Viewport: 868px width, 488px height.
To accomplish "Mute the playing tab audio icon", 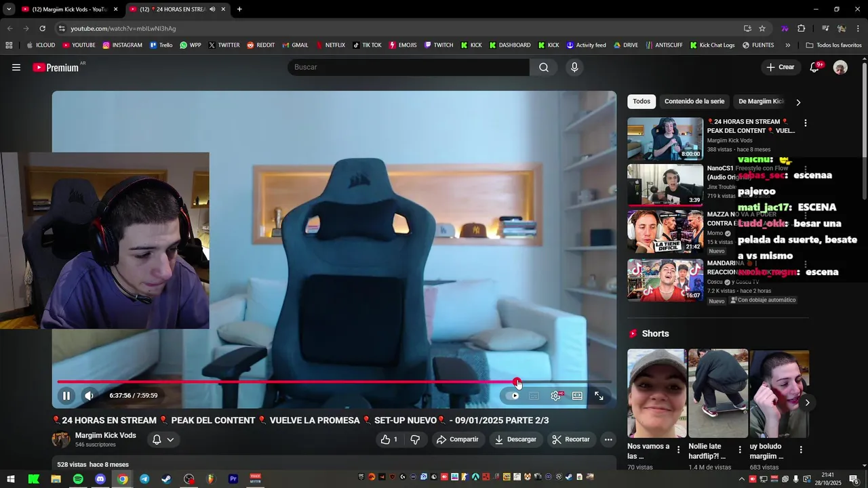I will (212, 9).
